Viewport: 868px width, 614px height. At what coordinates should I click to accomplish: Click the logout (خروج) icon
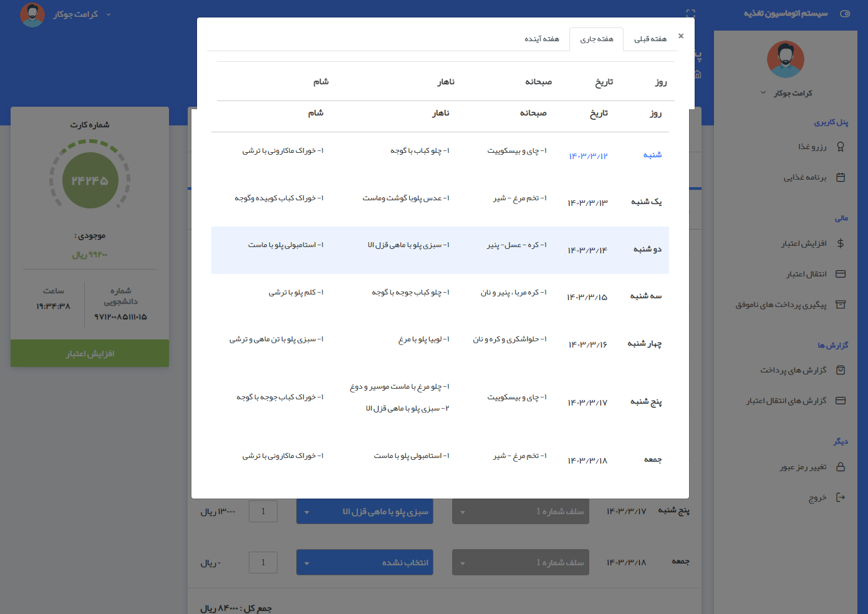840,497
